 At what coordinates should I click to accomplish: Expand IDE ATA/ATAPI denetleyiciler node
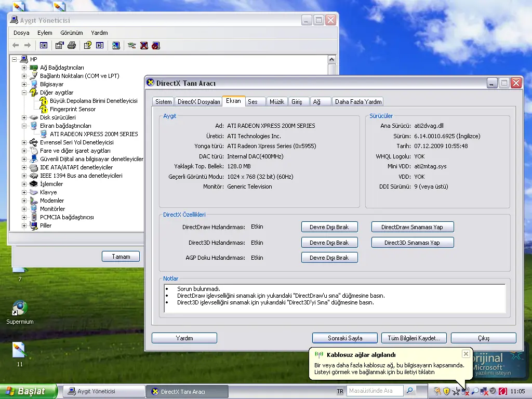tap(24, 167)
